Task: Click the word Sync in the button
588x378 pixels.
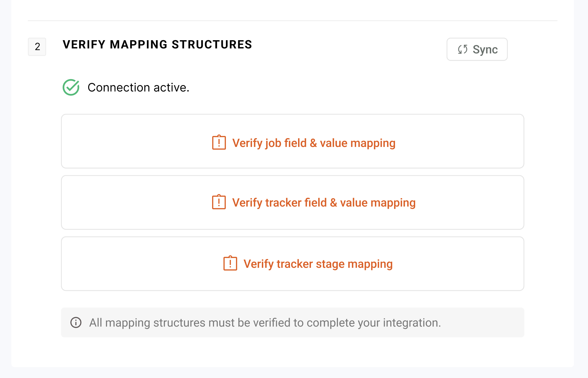Action: click(x=485, y=50)
